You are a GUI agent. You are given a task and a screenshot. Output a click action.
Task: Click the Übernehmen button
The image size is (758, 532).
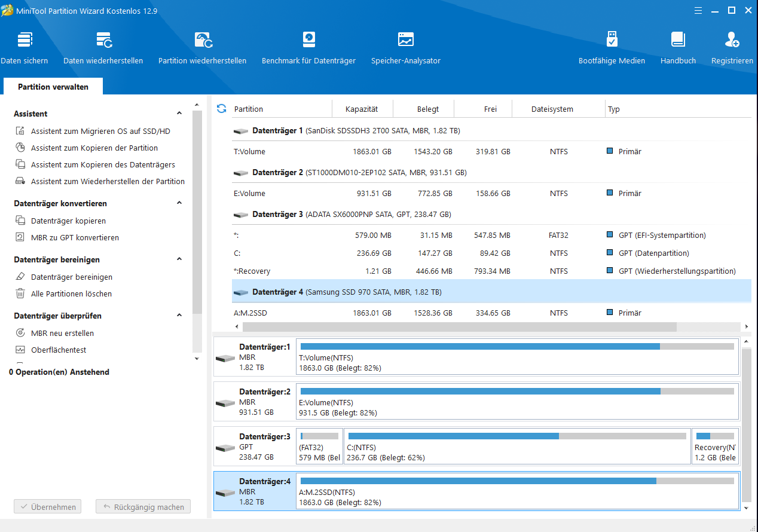(x=48, y=507)
